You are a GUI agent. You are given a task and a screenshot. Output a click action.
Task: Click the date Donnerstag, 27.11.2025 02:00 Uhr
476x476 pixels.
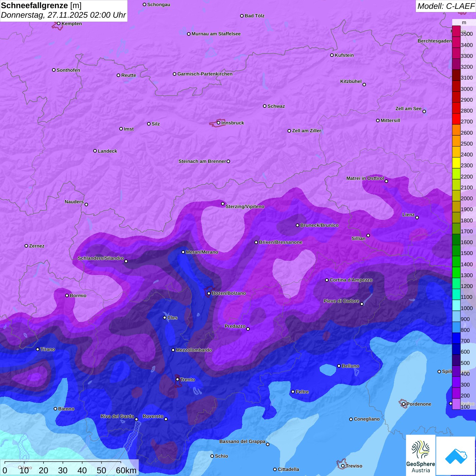pos(63,15)
